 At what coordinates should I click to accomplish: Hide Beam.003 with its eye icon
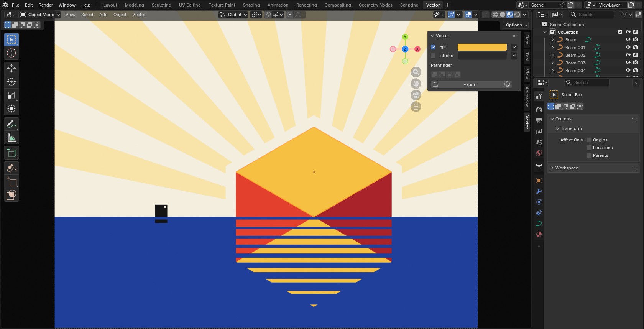click(x=628, y=63)
